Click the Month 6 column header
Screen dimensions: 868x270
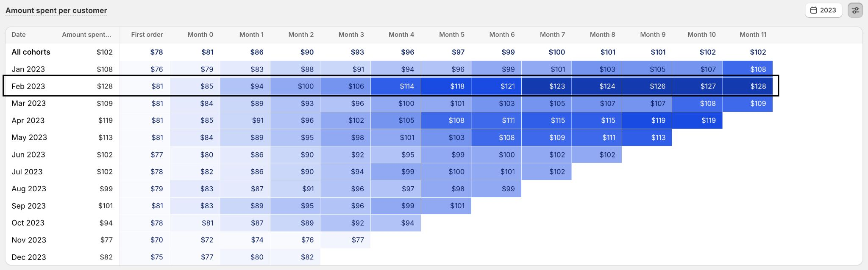click(x=502, y=35)
